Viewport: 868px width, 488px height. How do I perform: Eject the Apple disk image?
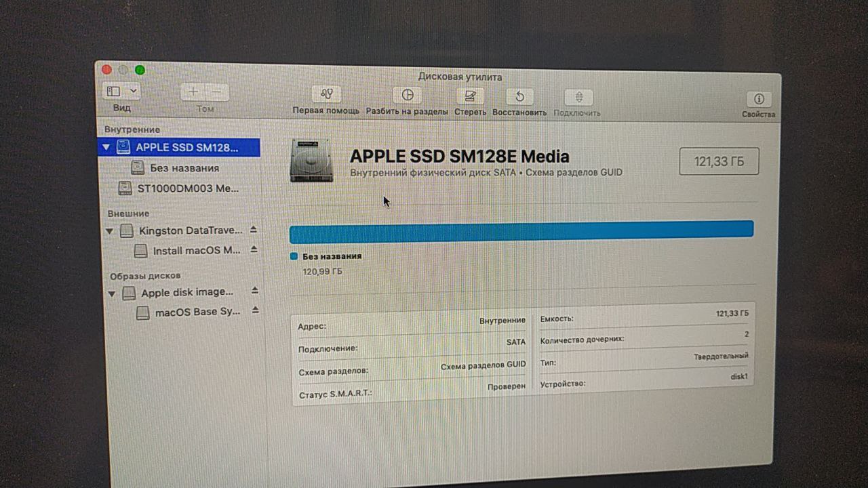(x=255, y=291)
